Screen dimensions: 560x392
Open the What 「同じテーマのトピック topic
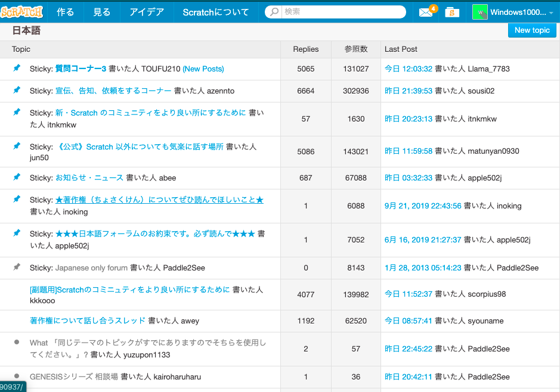pyautogui.click(x=148, y=349)
